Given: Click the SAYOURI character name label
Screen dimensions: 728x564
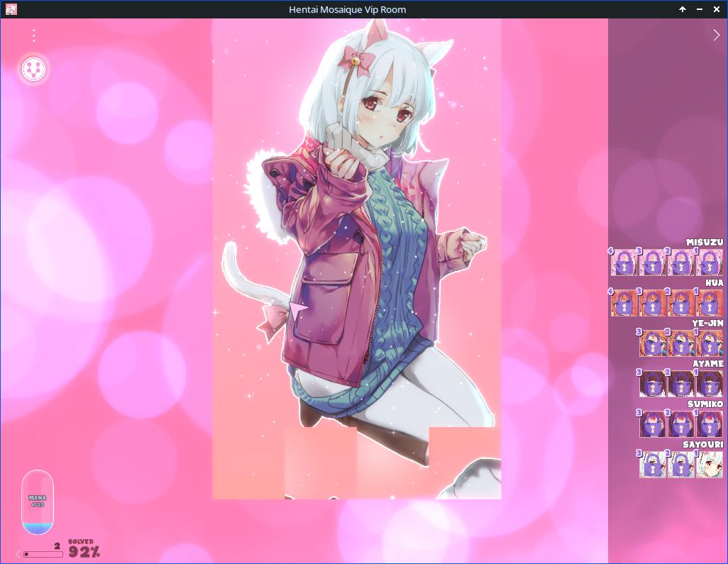Looking at the screenshot, I should [703, 444].
